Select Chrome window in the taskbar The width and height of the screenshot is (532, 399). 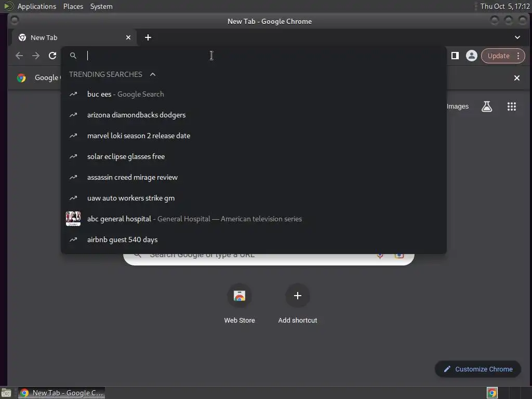pos(61,393)
